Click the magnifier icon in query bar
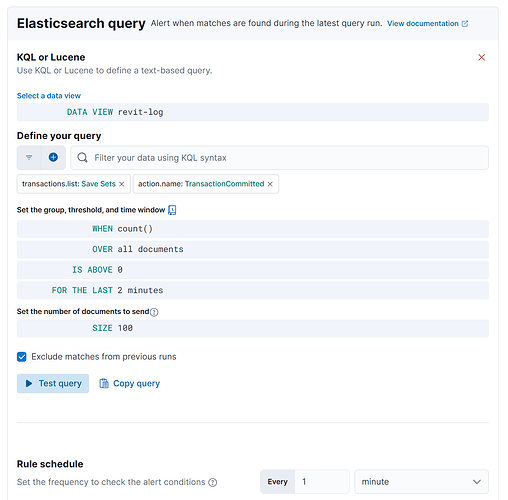 click(82, 157)
